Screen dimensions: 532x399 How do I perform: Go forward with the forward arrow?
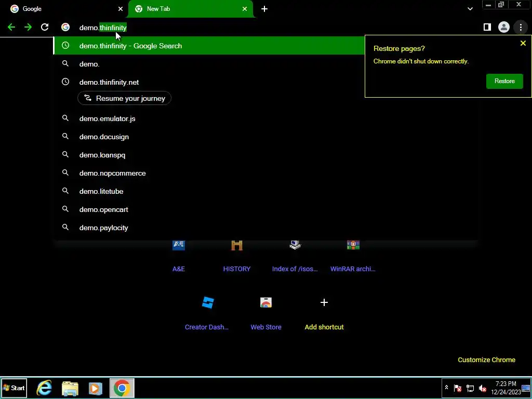click(28, 27)
